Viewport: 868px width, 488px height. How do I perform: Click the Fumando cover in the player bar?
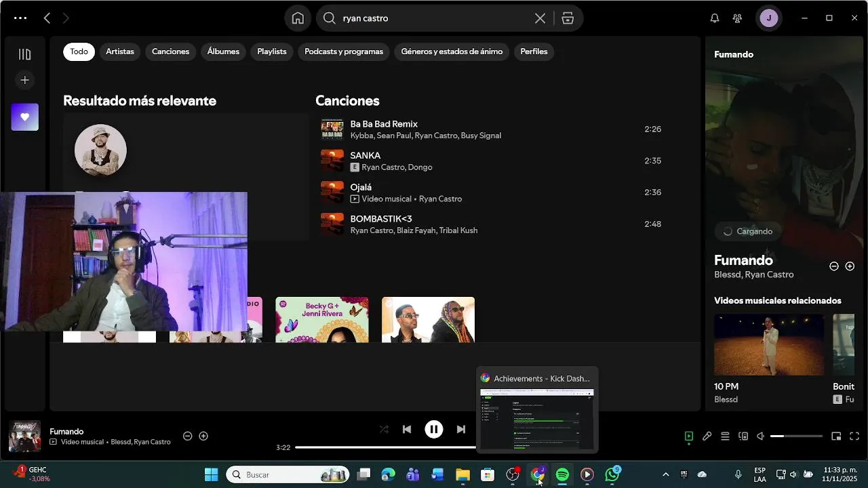(x=24, y=436)
